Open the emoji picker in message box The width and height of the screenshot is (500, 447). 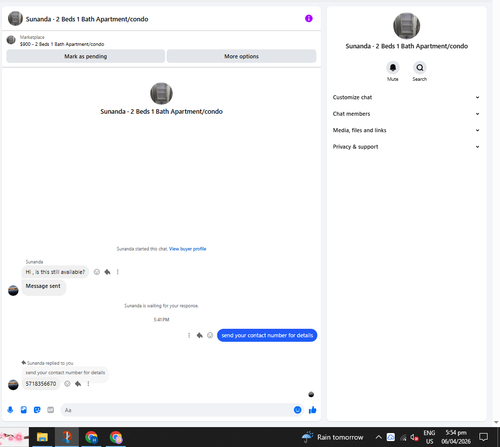(297, 410)
